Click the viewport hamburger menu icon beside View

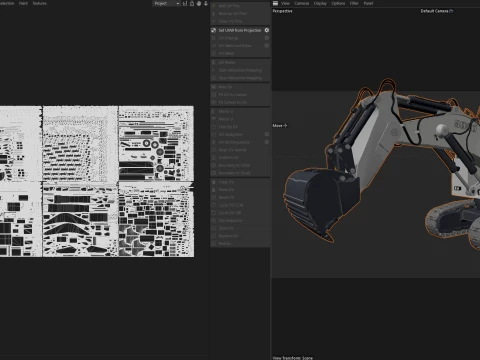(275, 3)
